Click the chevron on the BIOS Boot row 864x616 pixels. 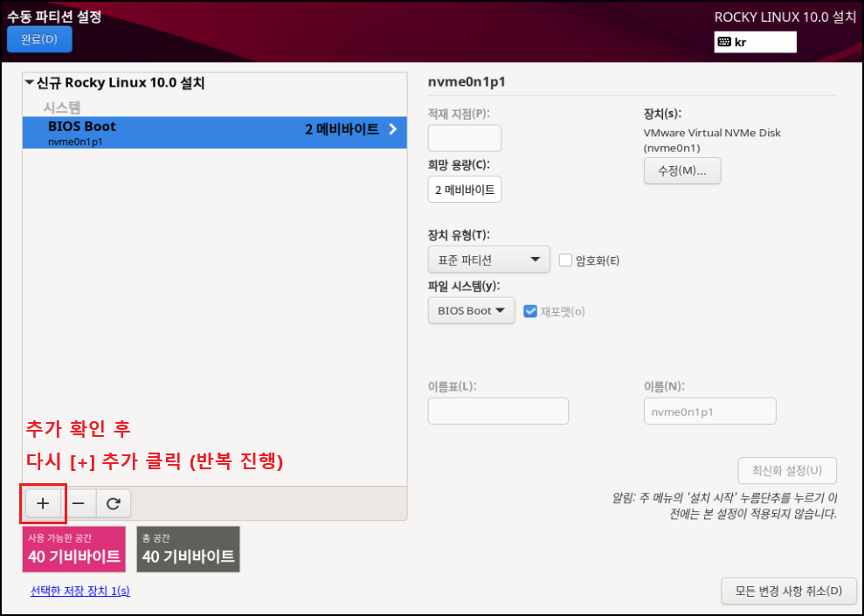(393, 129)
